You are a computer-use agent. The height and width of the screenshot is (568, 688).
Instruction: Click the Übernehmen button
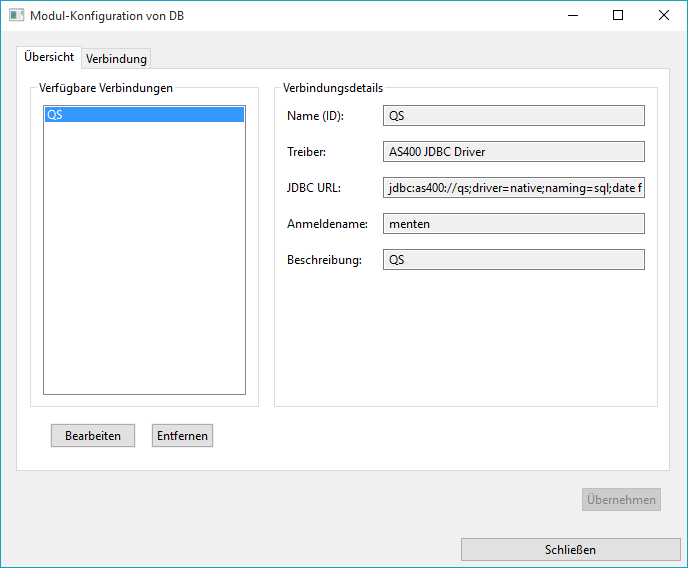point(621,500)
